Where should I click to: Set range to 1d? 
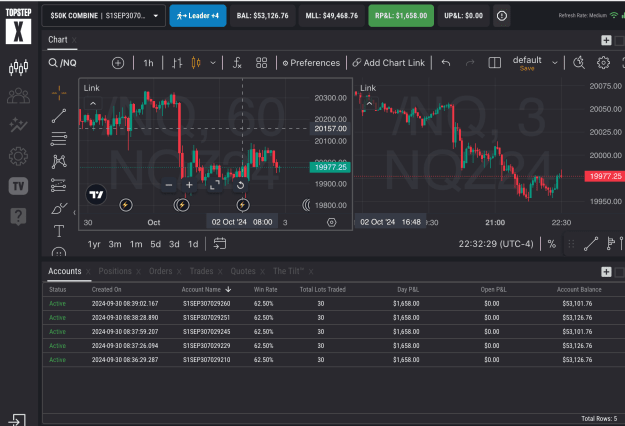[x=193, y=244]
